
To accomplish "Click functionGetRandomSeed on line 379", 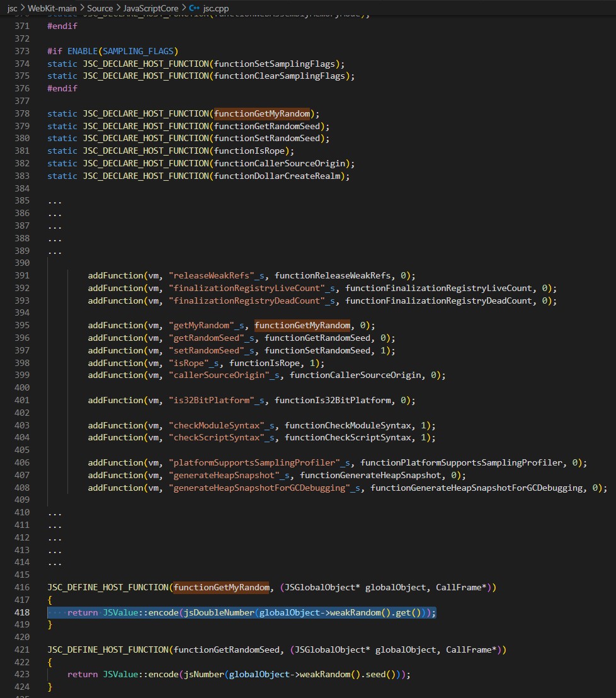I will coord(267,126).
